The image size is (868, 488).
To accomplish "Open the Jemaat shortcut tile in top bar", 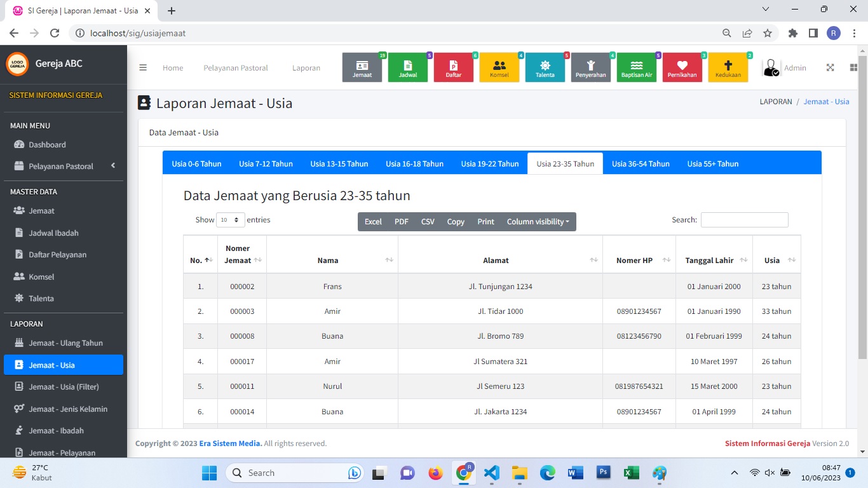I will (362, 67).
